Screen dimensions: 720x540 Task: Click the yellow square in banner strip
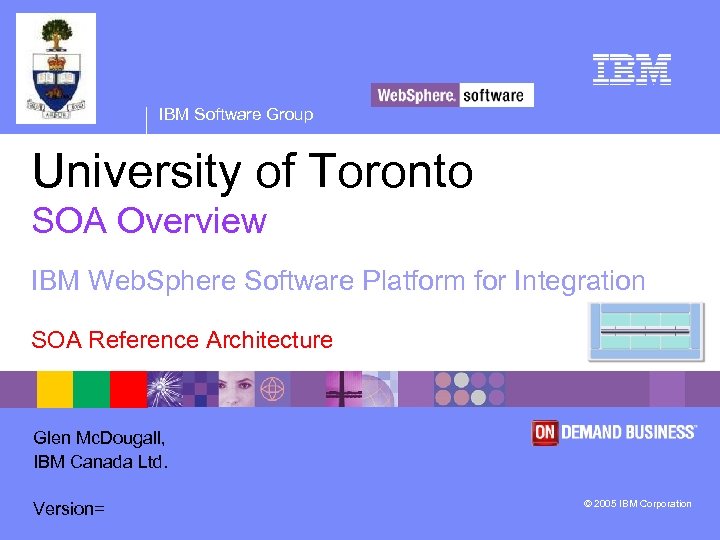[x=55, y=389]
